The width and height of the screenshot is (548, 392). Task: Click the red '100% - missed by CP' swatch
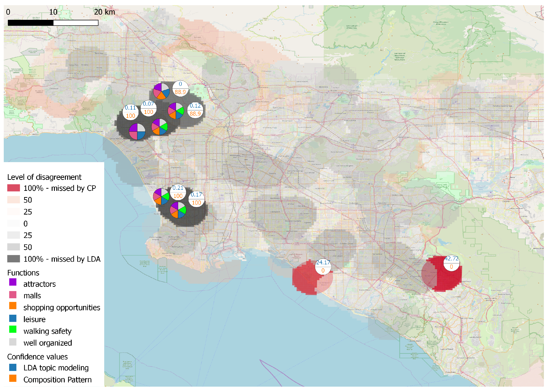pos(14,188)
